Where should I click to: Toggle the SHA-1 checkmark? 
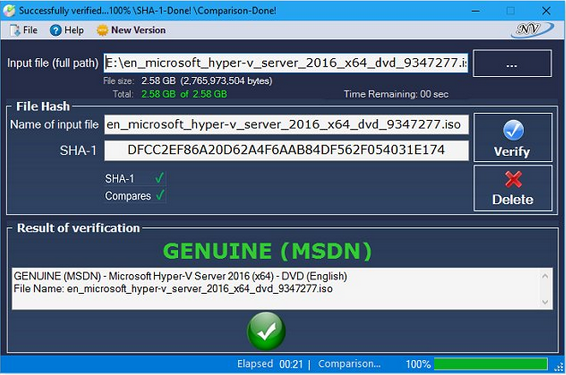159,178
